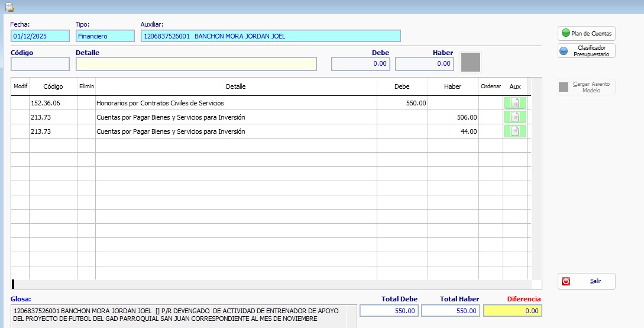The height and width of the screenshot is (328, 644).
Task: Open Aux document icon for row 152.36.06
Action: click(x=515, y=103)
